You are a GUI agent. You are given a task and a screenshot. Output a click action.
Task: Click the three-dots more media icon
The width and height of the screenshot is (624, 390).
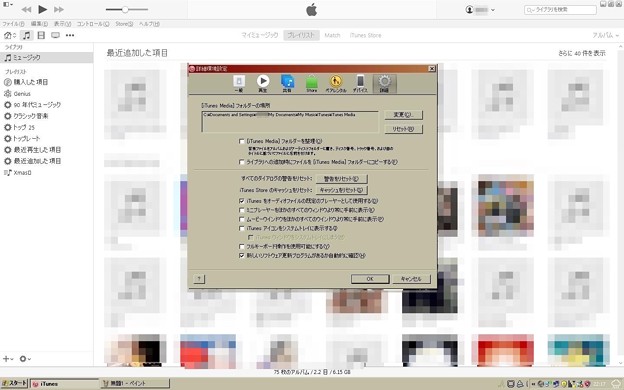point(70,35)
